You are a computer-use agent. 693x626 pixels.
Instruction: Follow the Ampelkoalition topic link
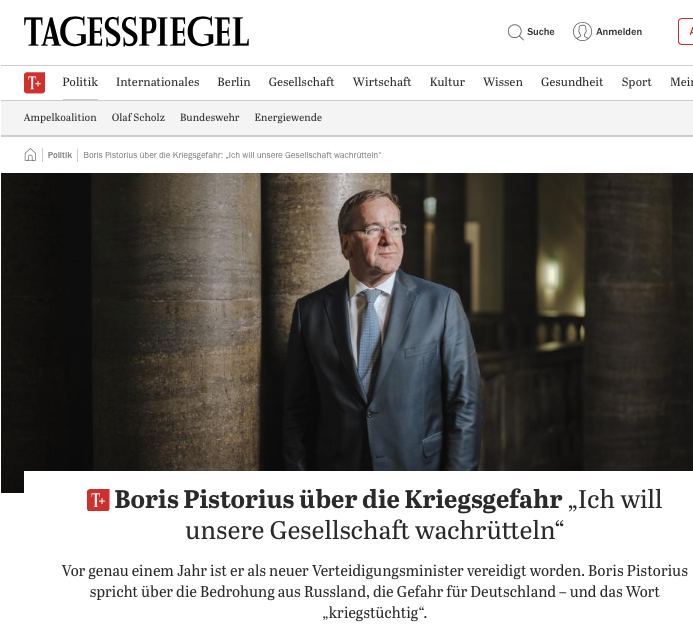(60, 118)
